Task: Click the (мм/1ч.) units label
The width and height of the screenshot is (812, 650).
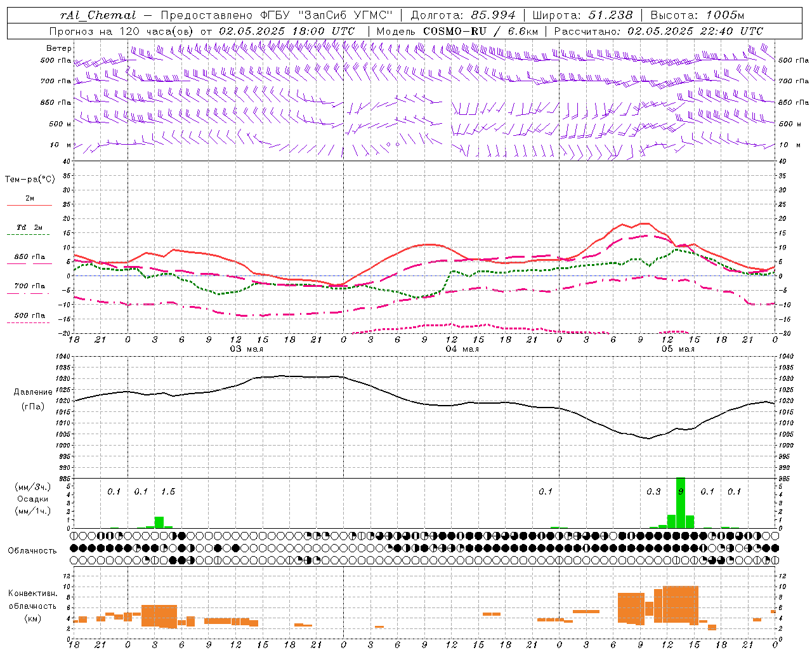Action: (x=32, y=511)
